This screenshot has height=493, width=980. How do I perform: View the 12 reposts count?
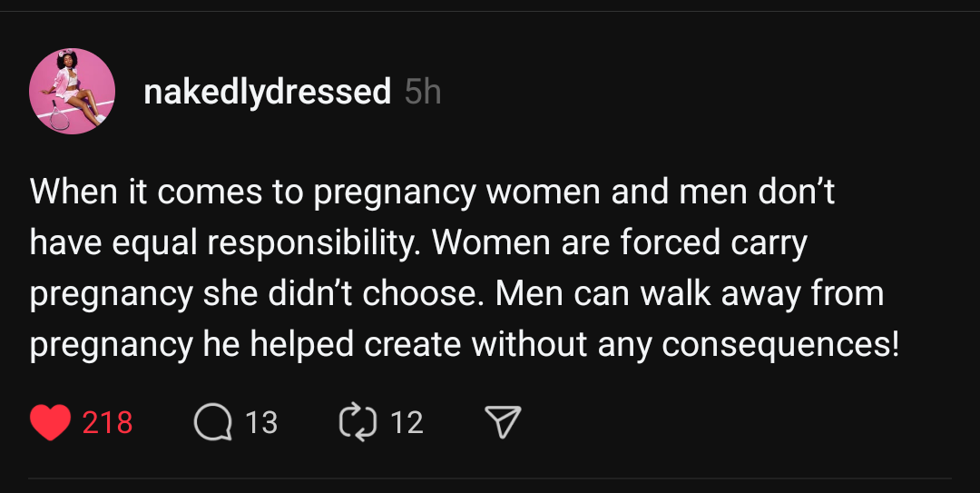(x=407, y=423)
